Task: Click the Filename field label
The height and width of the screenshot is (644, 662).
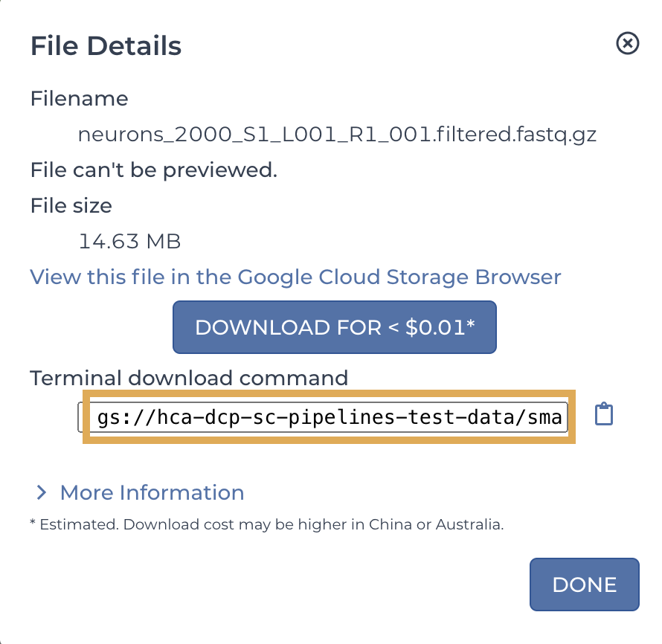Action: pyautogui.click(x=80, y=99)
